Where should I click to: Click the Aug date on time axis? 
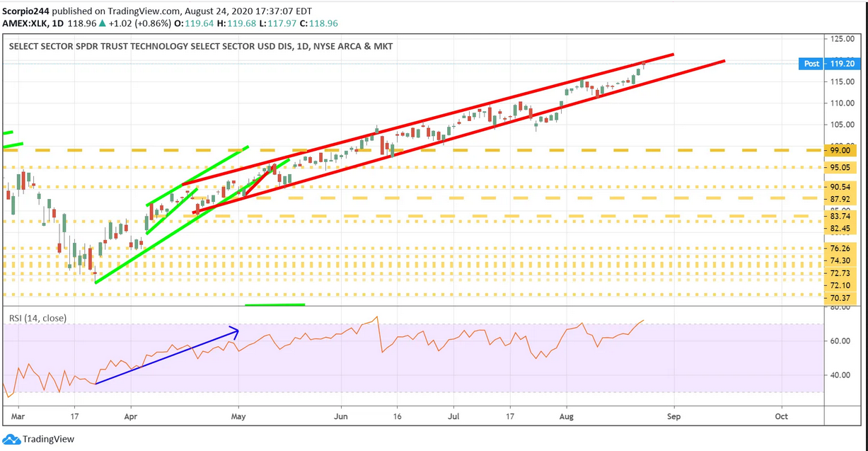click(x=566, y=416)
